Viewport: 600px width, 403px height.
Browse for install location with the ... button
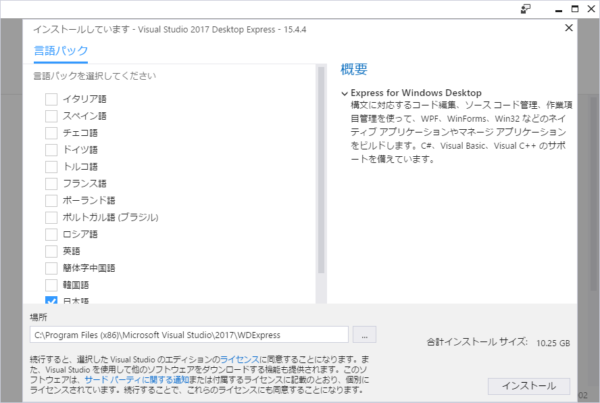(x=364, y=335)
